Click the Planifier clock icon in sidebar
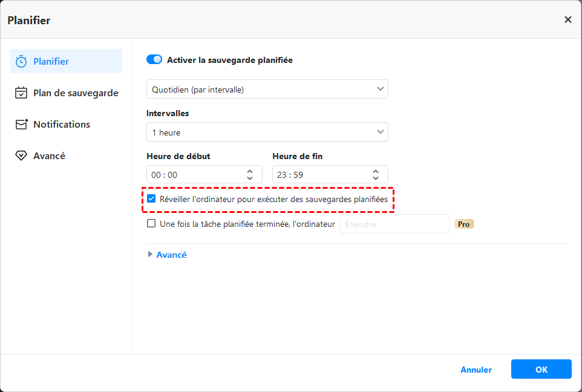Screen dimensions: 582x392 tap(21, 62)
